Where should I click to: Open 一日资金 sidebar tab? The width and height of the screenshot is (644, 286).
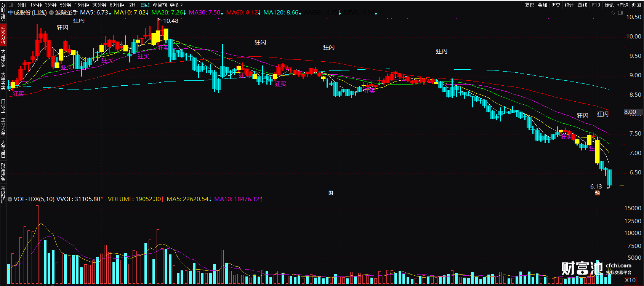[3, 104]
